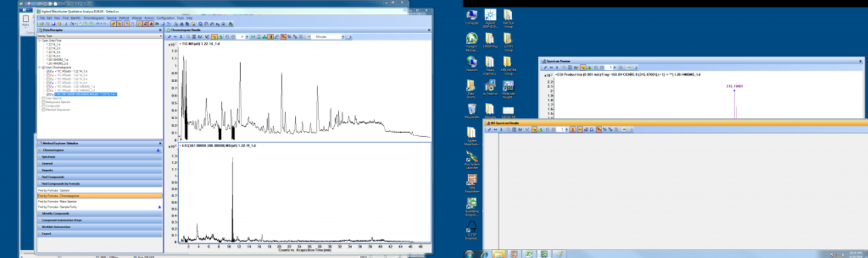Viewport: 868px width, 258px height.
Task: Open the Identify menu
Action: pyautogui.click(x=75, y=18)
